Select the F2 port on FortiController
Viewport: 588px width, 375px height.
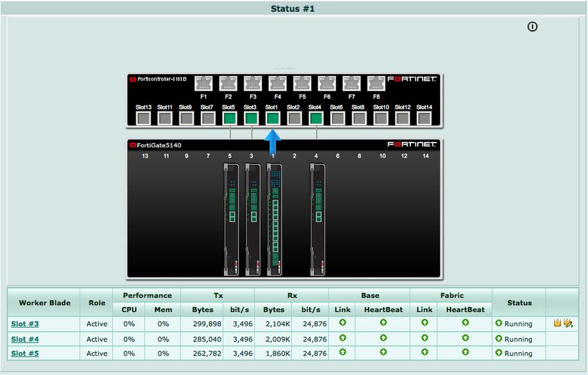(228, 83)
